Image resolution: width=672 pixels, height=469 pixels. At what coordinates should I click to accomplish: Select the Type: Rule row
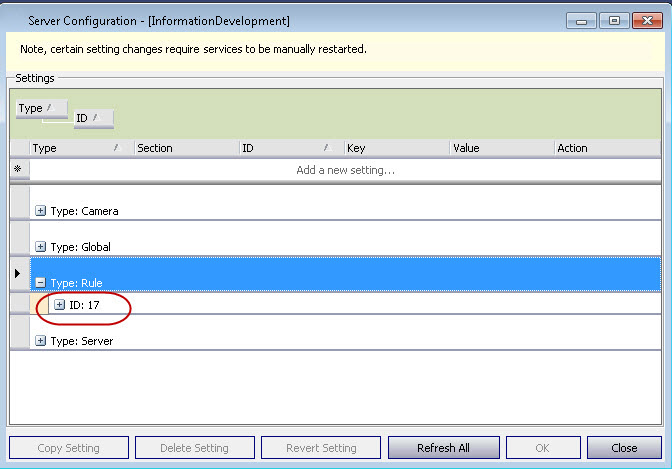tap(345, 283)
